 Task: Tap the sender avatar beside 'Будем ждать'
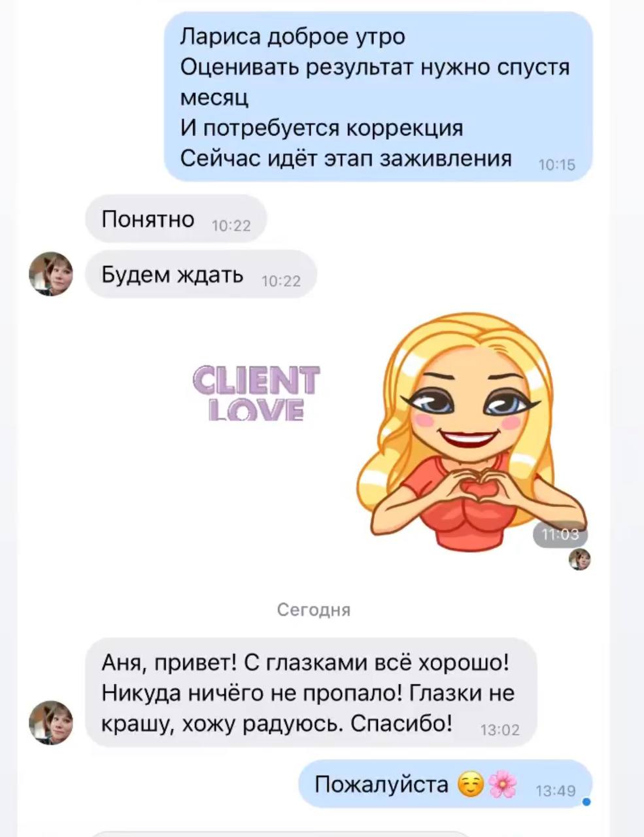pos(51,274)
